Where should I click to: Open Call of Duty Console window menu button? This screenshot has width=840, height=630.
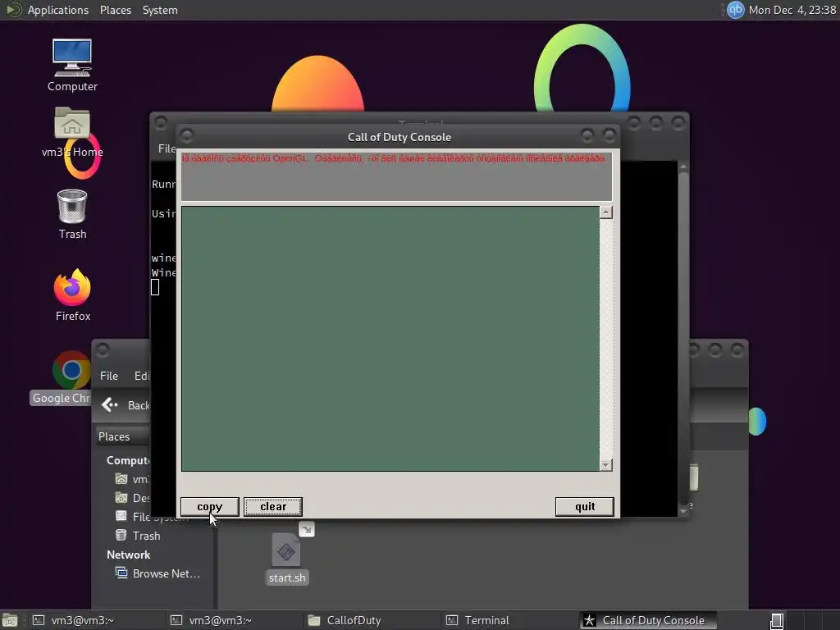(187, 135)
